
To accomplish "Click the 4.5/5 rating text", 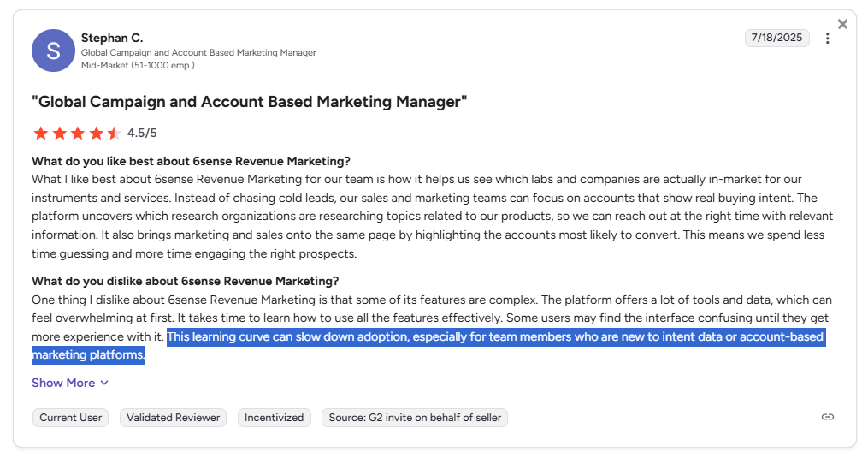I will coord(142,133).
